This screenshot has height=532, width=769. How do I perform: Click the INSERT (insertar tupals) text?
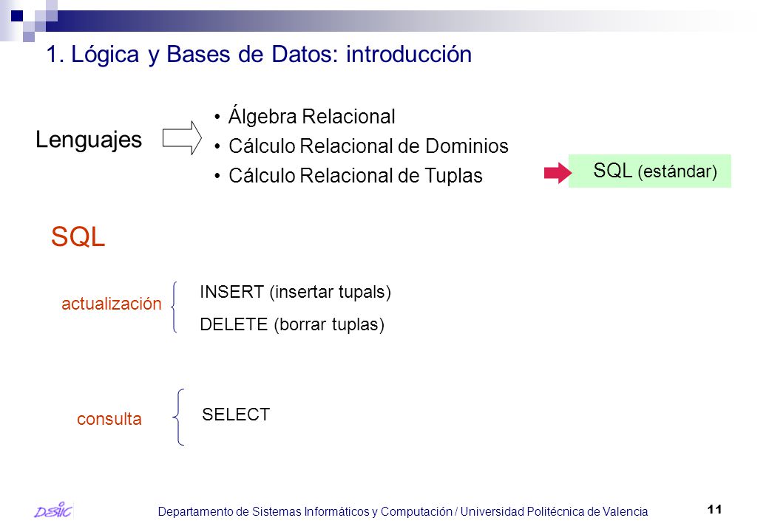pos(295,293)
